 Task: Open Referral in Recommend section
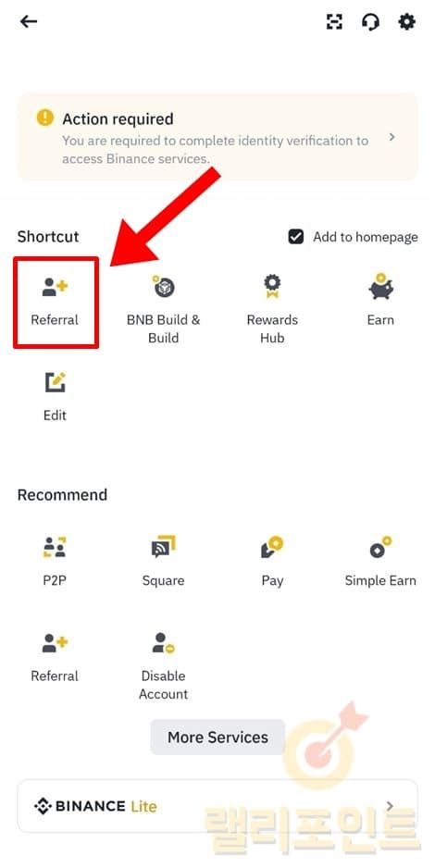click(55, 658)
